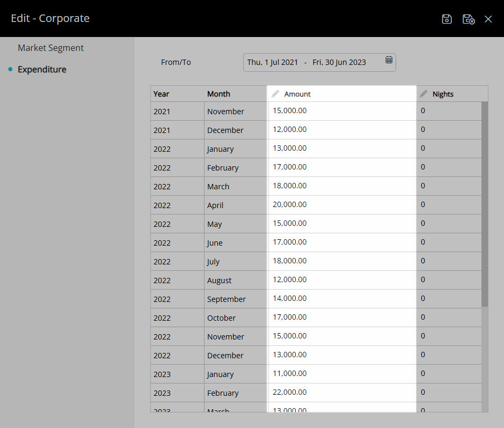This screenshot has height=428, width=504.
Task: Click the 'From/To' label
Action: [x=176, y=62]
